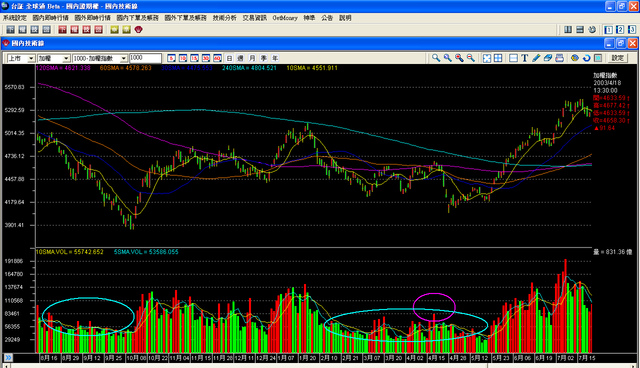Open the 系統設定 menu
640x368 pixels.
coord(15,18)
